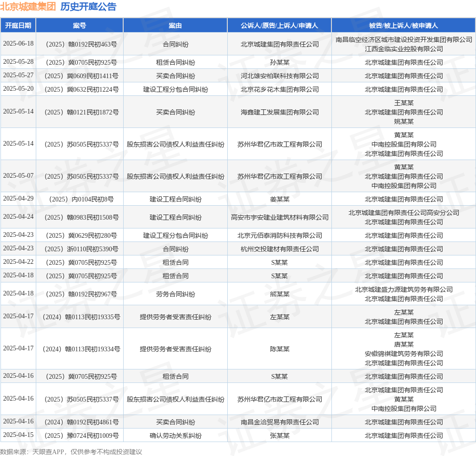The image size is (476, 456).
Task: Click the date cell '2025-05-28'
Action: [x=18, y=62]
